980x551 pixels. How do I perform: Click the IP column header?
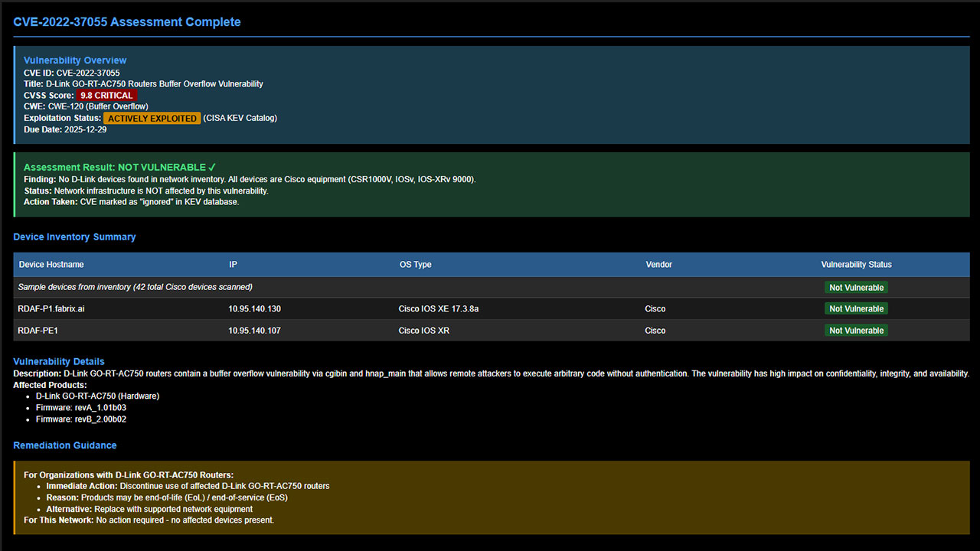coord(234,265)
